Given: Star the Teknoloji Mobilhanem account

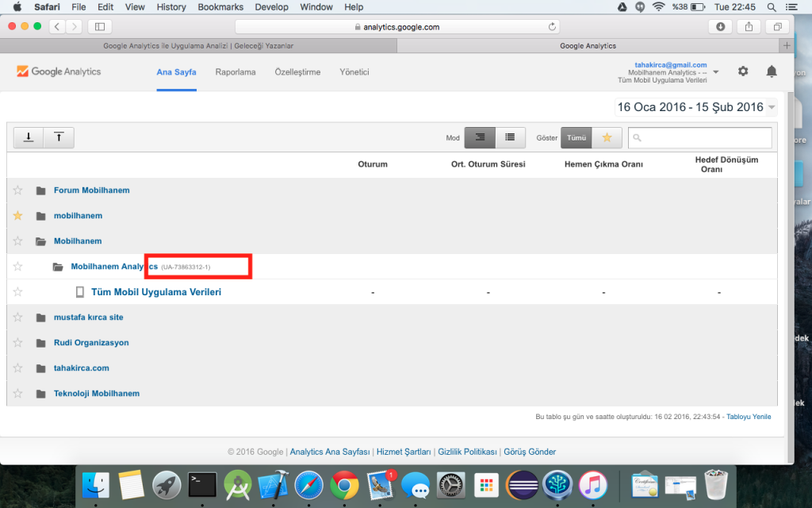Looking at the screenshot, I should (x=17, y=394).
